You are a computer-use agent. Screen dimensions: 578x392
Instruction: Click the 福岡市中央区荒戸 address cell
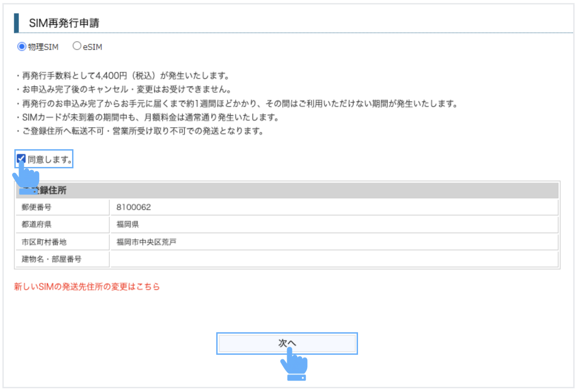(x=146, y=242)
